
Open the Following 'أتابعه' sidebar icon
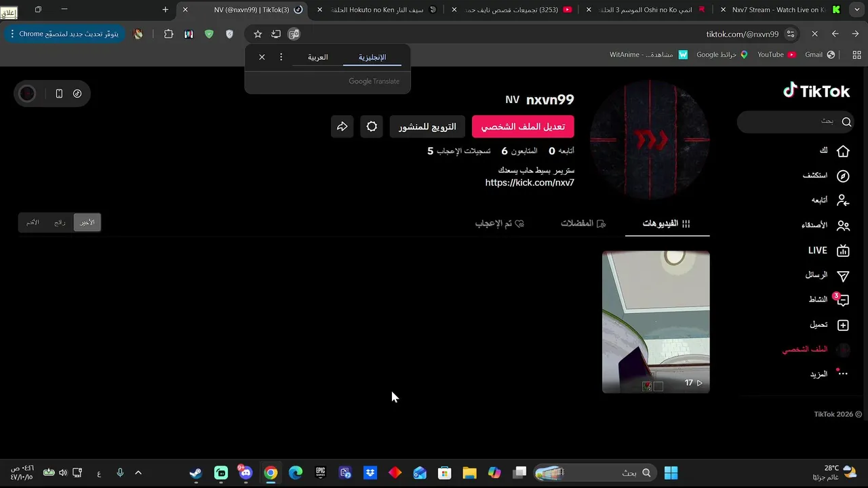843,201
